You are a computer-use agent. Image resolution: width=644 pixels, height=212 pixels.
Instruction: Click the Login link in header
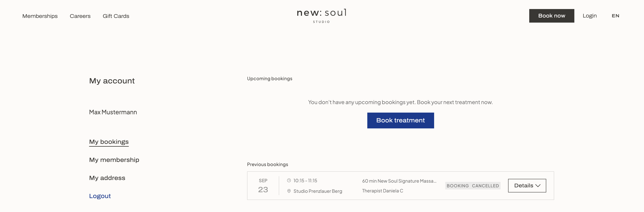point(589,16)
